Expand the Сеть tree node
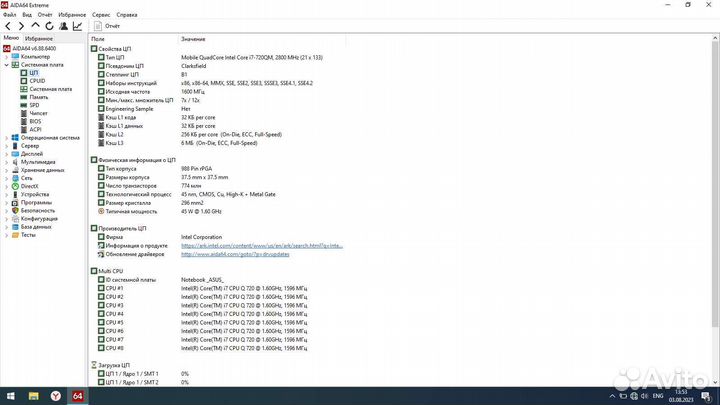The image size is (720, 405). [6, 178]
